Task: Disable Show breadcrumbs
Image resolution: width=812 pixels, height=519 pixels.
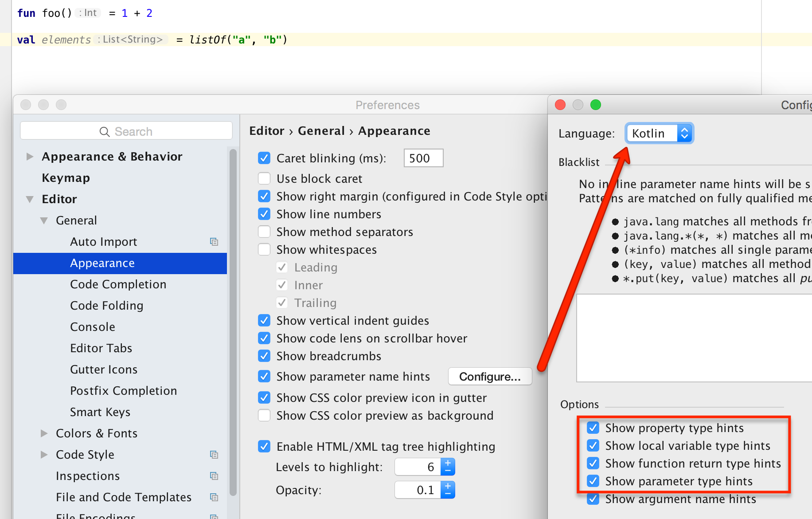Action: coord(264,356)
